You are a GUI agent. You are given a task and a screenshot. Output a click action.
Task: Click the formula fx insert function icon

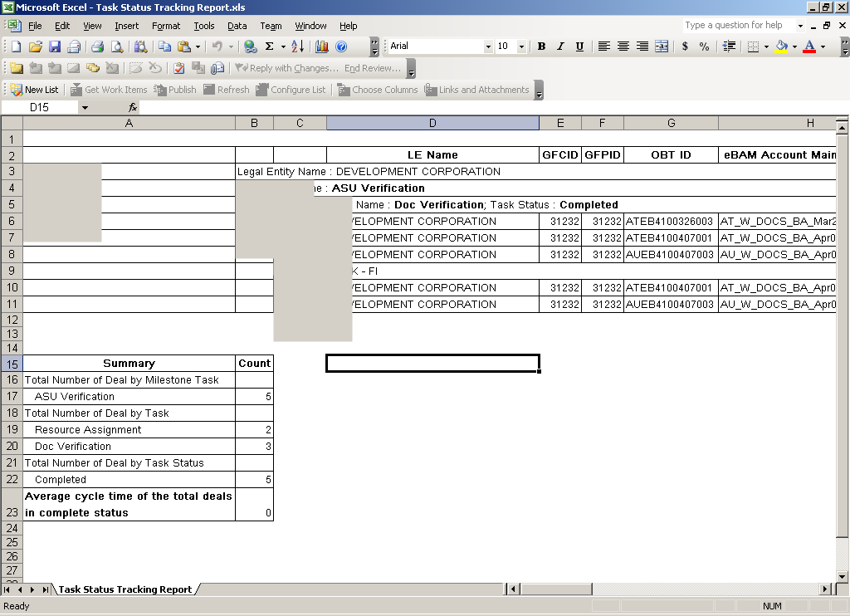(x=133, y=107)
